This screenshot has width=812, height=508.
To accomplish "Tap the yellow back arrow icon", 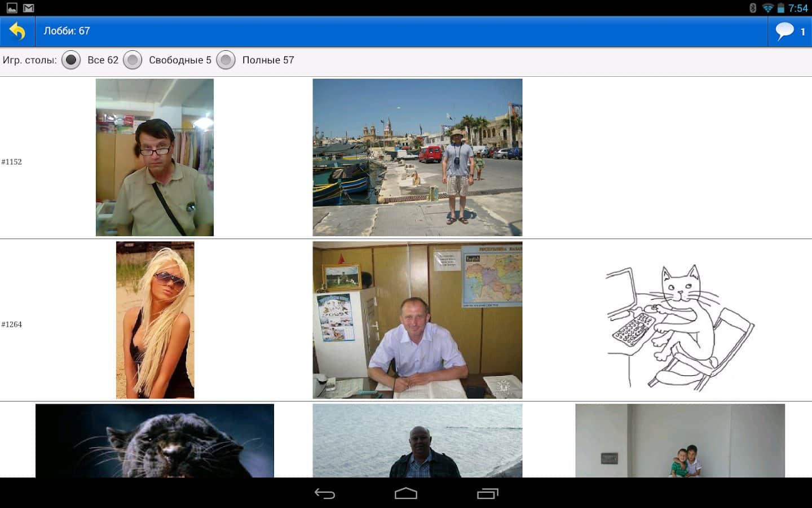I will click(x=17, y=32).
